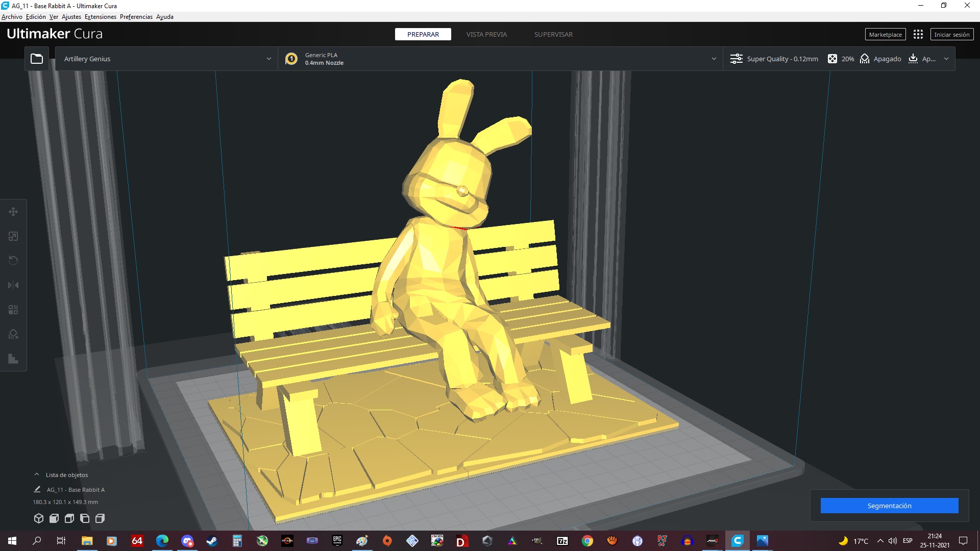Select the Move tool in left toolbar
980x551 pixels.
pyautogui.click(x=13, y=212)
